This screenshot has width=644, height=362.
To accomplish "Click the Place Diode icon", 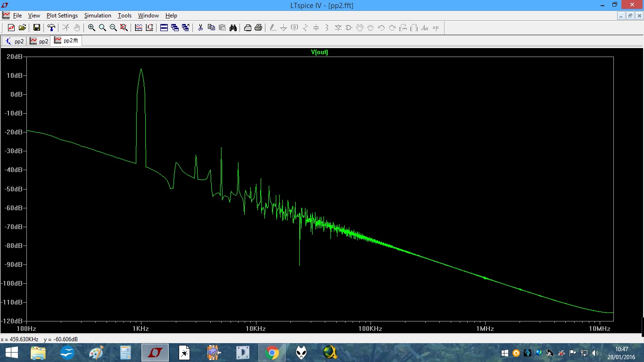I will pos(338,28).
